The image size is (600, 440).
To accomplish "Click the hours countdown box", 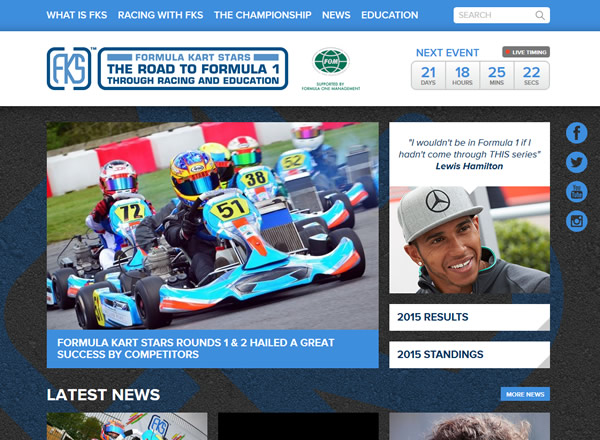I will click(x=463, y=75).
